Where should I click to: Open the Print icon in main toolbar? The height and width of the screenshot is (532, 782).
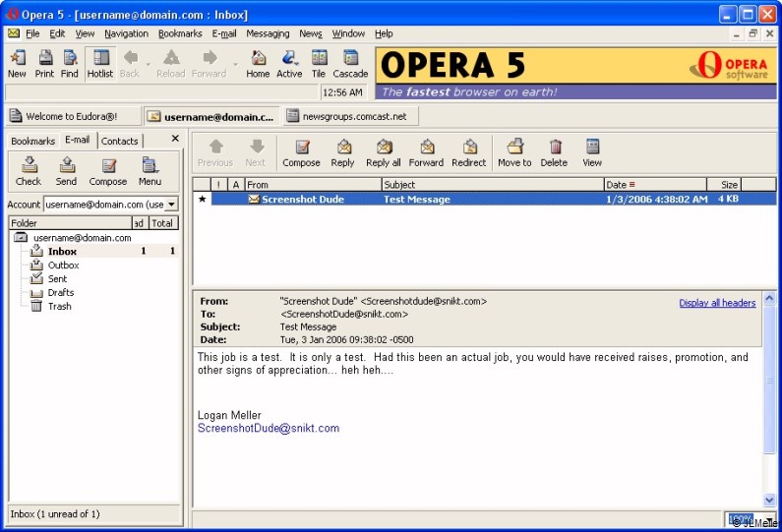pos(44,63)
